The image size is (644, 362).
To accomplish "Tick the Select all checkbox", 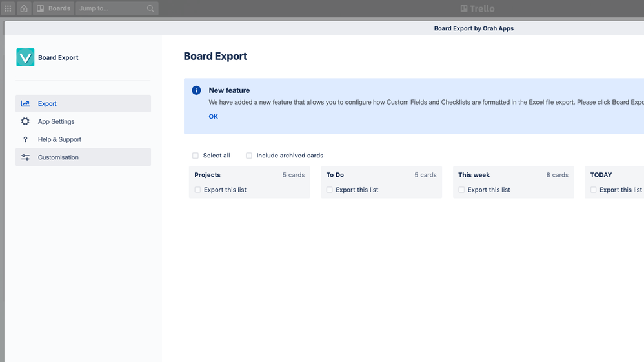I will click(195, 156).
